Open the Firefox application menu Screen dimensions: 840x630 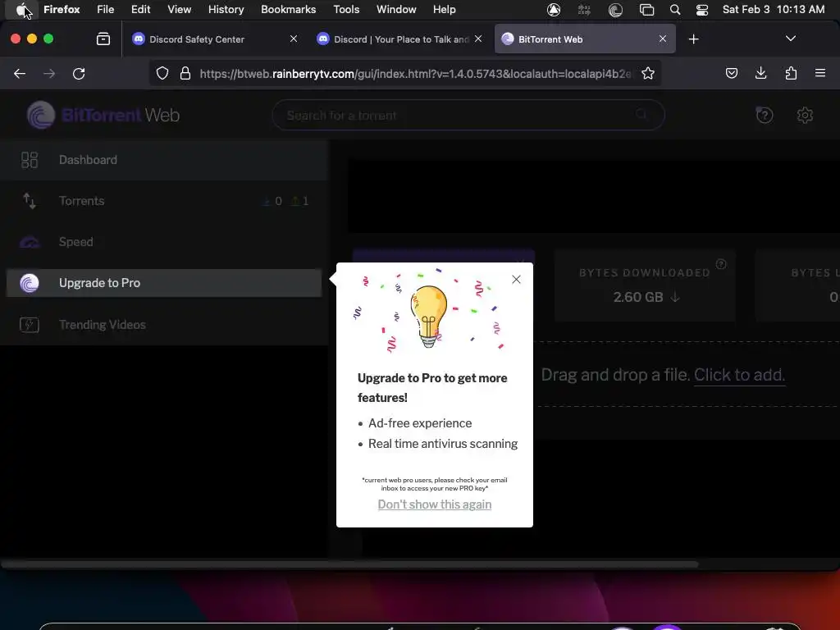coord(62,9)
